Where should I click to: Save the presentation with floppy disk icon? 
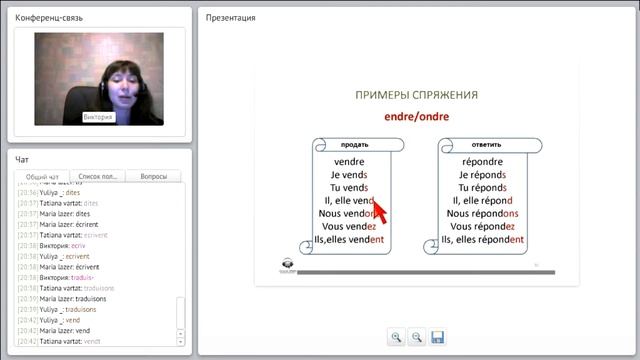(x=437, y=337)
